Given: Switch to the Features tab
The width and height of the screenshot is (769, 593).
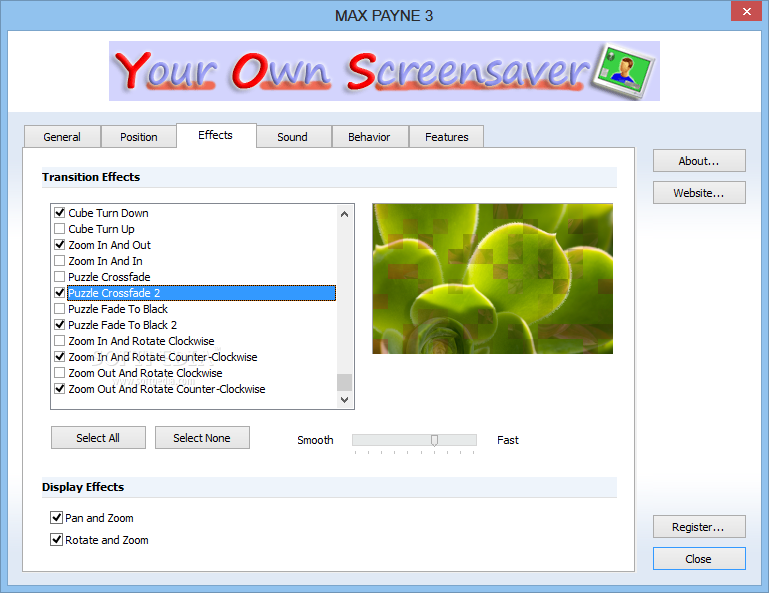Looking at the screenshot, I should coord(446,137).
